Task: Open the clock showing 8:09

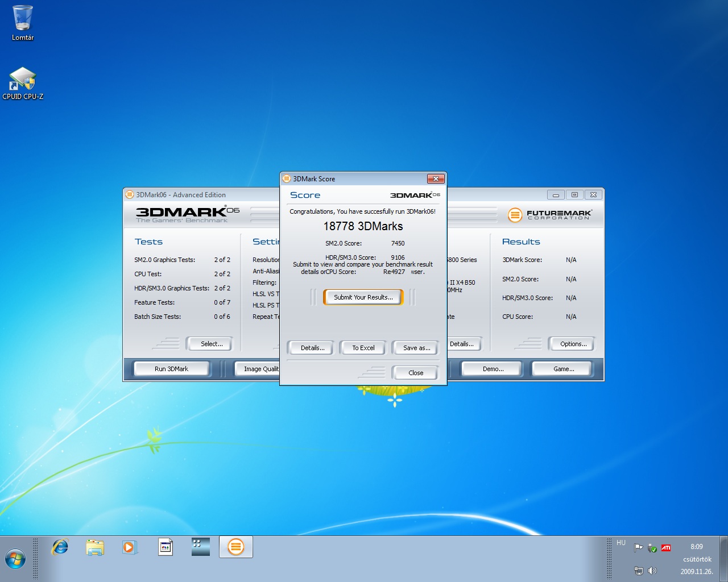Action: pos(697,547)
